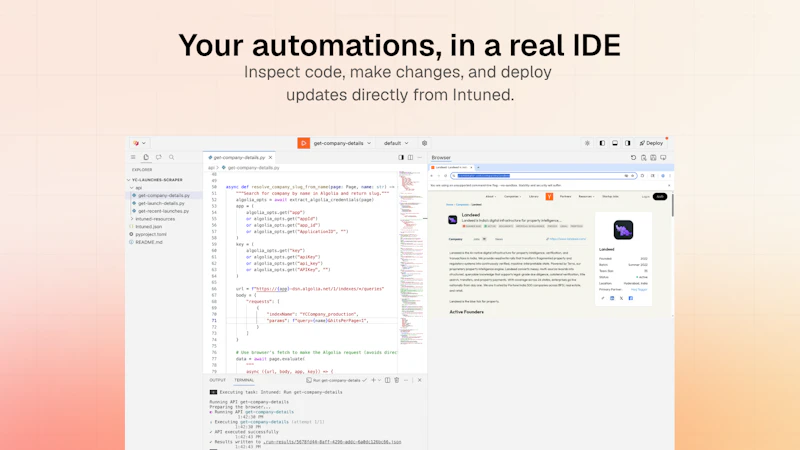Click the screen monitor icon in Browser panel
This screenshot has width=800, height=450.
[663, 158]
